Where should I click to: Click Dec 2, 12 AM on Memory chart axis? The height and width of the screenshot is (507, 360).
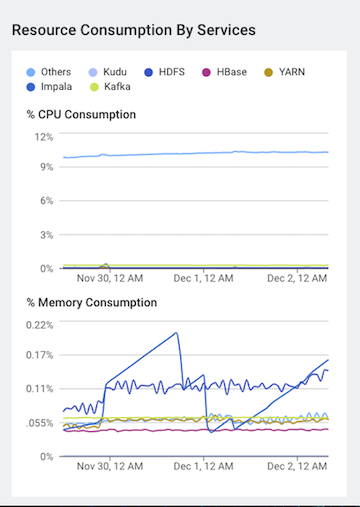[x=297, y=466]
